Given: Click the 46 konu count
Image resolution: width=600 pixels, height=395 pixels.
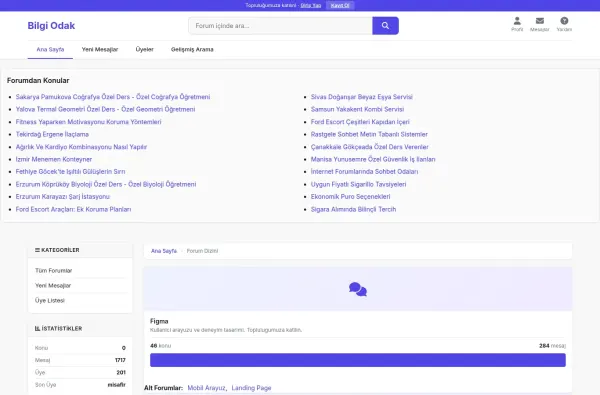Looking at the screenshot, I should (x=160, y=346).
